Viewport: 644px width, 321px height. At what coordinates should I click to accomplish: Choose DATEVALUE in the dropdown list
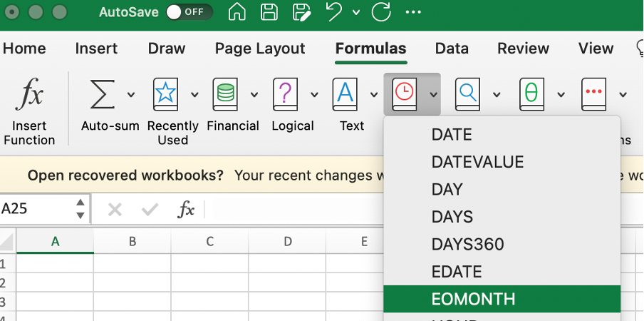click(477, 162)
